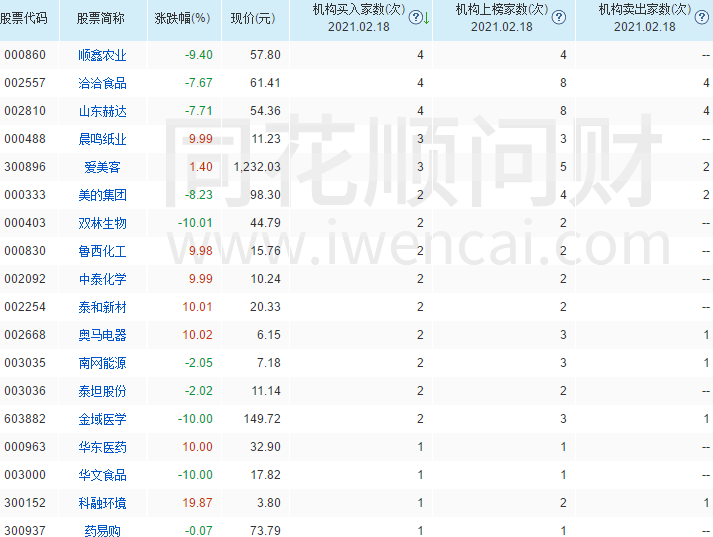The image size is (713, 537).
Task: Select stock code 000403
Action: tap(25, 223)
